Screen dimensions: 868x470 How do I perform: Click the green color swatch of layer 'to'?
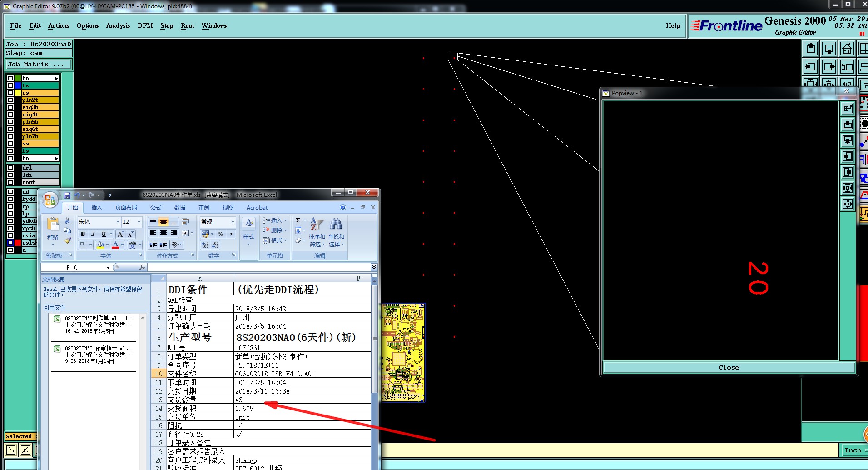tap(18, 78)
